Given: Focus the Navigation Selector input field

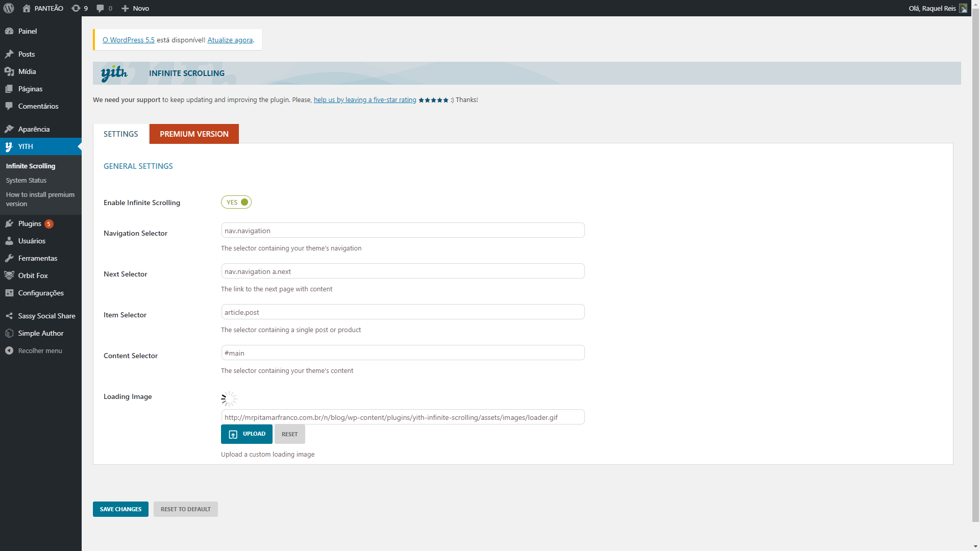Looking at the screenshot, I should click(403, 230).
